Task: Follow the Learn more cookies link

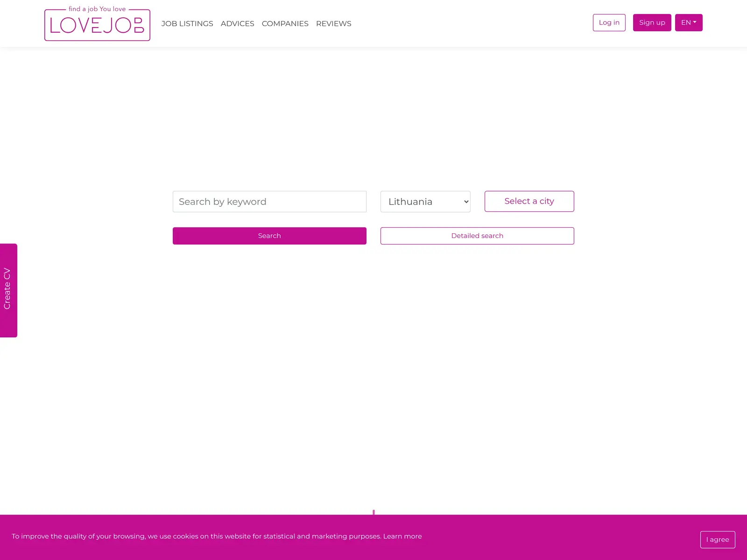Action: tap(402, 536)
